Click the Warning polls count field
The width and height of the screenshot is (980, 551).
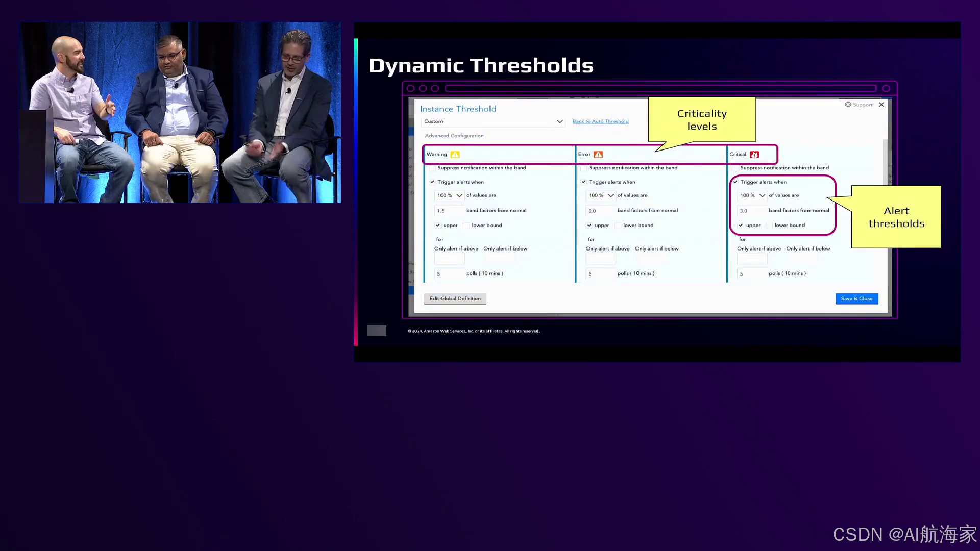pyautogui.click(x=449, y=274)
